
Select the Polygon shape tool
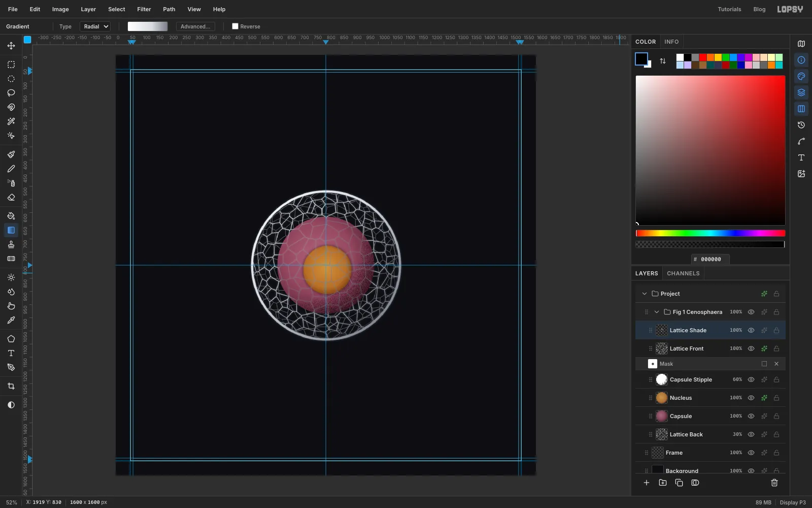(x=11, y=339)
